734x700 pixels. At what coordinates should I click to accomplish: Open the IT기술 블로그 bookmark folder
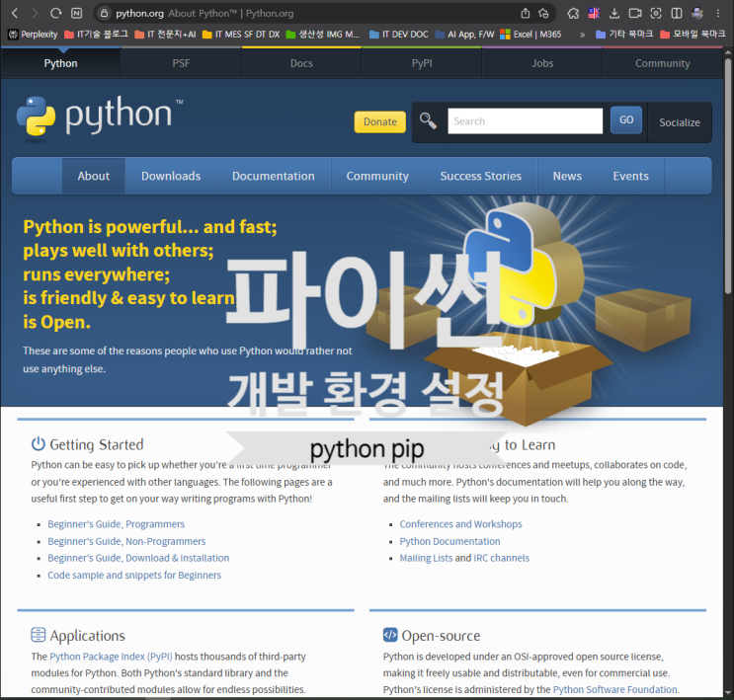click(96, 35)
